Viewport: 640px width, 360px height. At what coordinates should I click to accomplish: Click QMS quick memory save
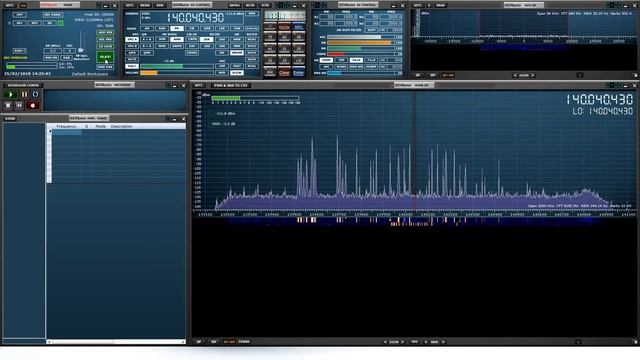tap(132, 53)
